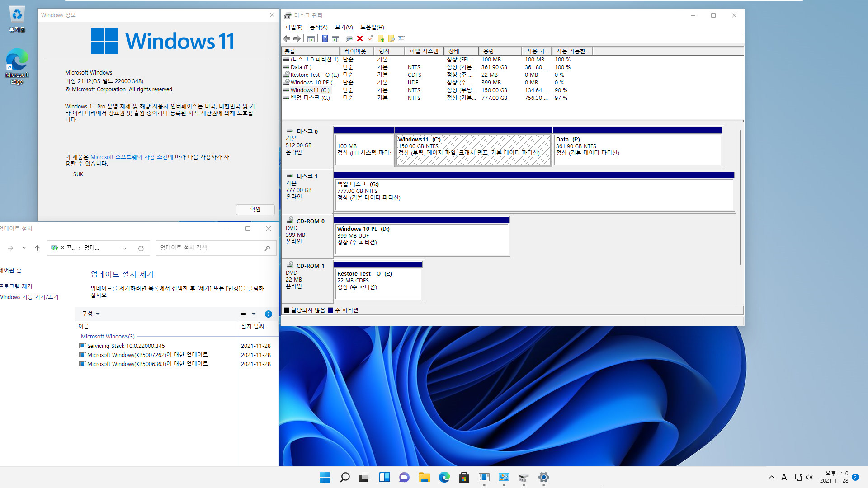The image size is (868, 488).
Task: Click the 디스크 0 disk label
Action: point(307,131)
